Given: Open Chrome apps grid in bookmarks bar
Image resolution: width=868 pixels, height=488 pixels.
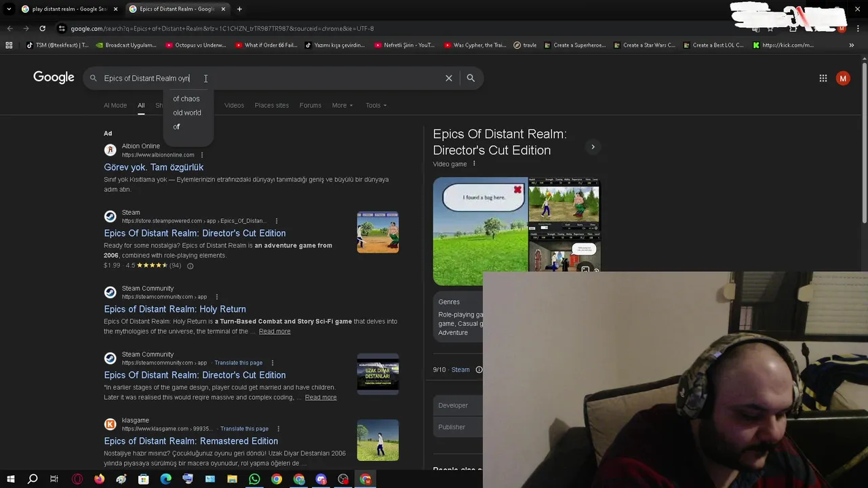Looking at the screenshot, I should [x=9, y=45].
